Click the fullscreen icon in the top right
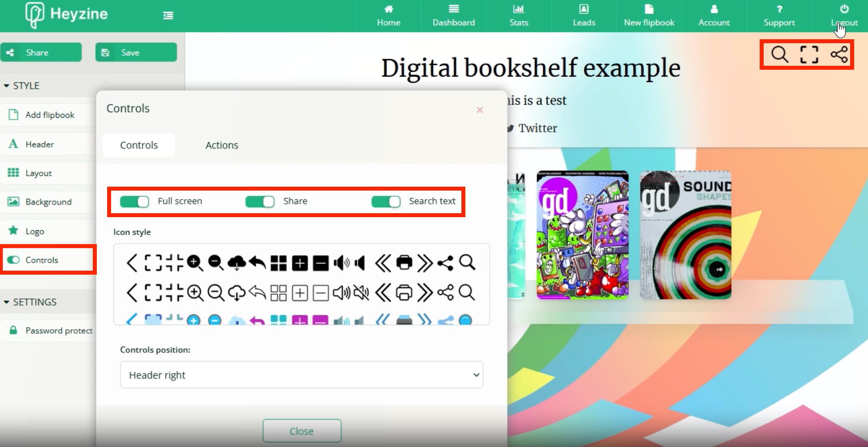This screenshot has height=447, width=868. 808,54
